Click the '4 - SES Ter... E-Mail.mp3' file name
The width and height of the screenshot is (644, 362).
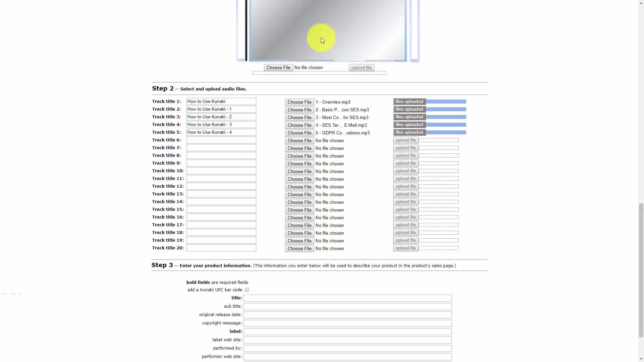click(x=341, y=125)
